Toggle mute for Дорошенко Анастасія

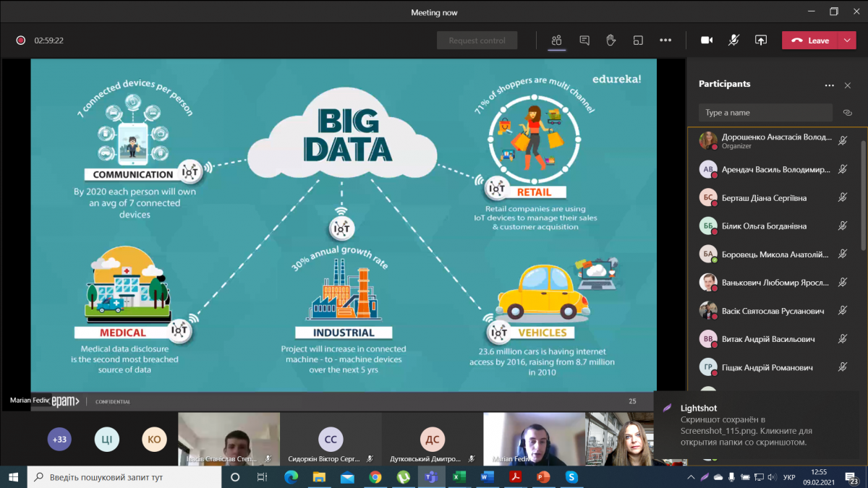click(843, 141)
